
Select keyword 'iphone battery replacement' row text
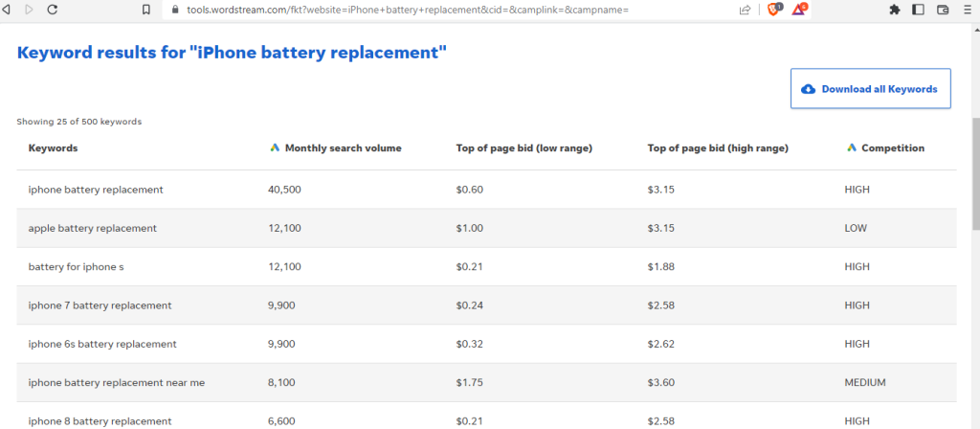96,190
